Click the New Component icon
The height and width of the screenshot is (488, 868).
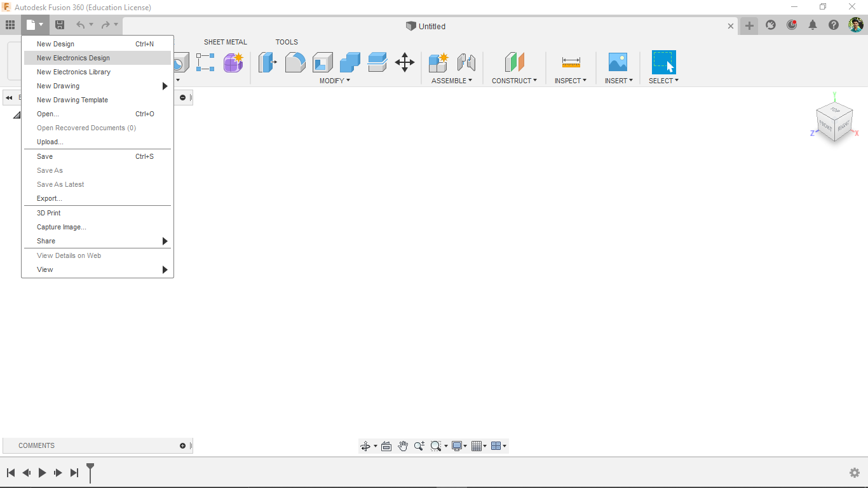(x=438, y=62)
